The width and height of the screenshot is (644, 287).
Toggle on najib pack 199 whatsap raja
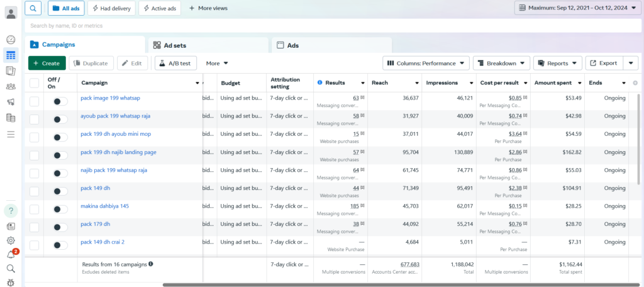coord(60,174)
